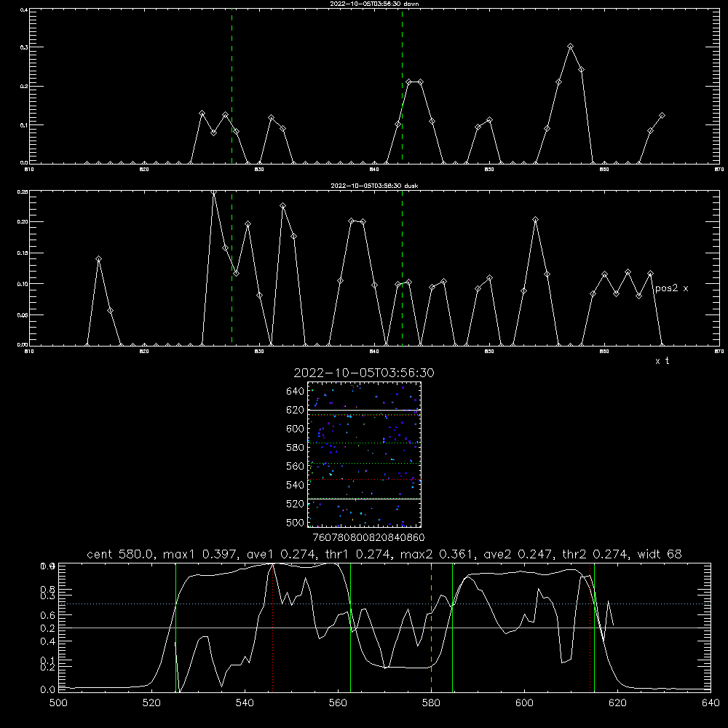This screenshot has width=728, height=728.
Task: Select the 'x t' label below the dusk plot
Action: pos(662,361)
